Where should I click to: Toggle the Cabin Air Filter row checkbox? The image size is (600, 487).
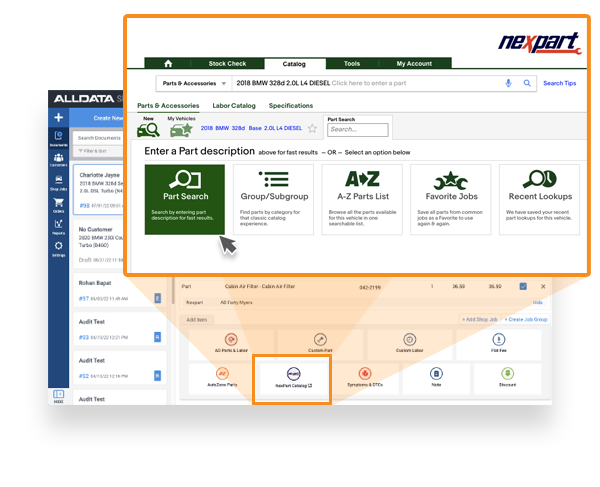[523, 286]
